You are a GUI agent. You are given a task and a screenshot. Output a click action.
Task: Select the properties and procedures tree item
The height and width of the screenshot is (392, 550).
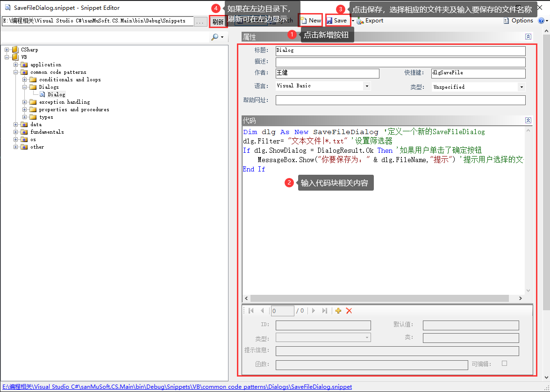pyautogui.click(x=74, y=109)
